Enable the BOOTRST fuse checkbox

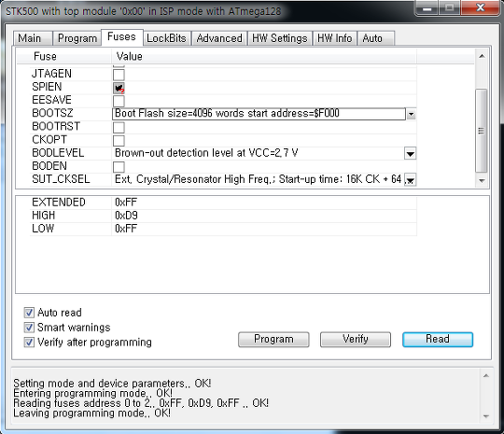point(119,127)
